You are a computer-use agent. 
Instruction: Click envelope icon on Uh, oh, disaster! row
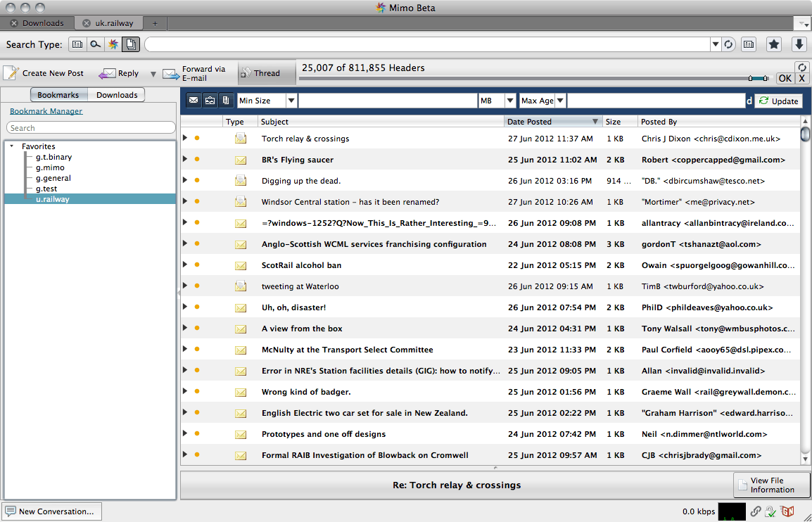coord(240,308)
